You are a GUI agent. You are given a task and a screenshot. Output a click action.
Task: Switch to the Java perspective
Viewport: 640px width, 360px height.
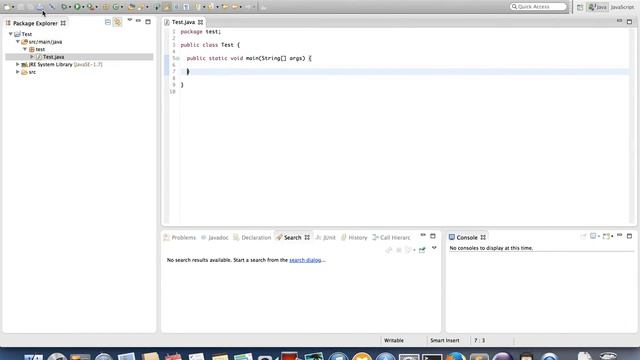tap(598, 7)
